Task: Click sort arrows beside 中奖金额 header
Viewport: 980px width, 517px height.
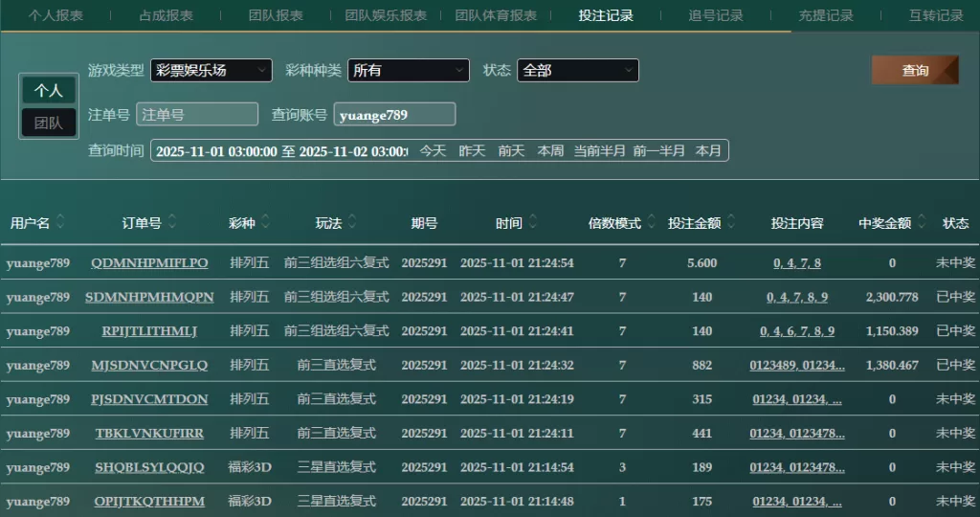Action: coord(922,223)
